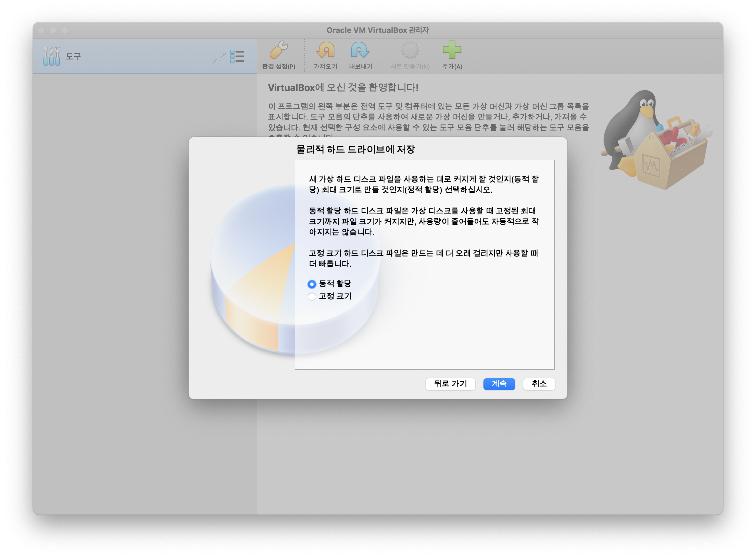Click the Tools (도구) icon in sidebar
Screen dimensions: 756x558
click(x=52, y=56)
